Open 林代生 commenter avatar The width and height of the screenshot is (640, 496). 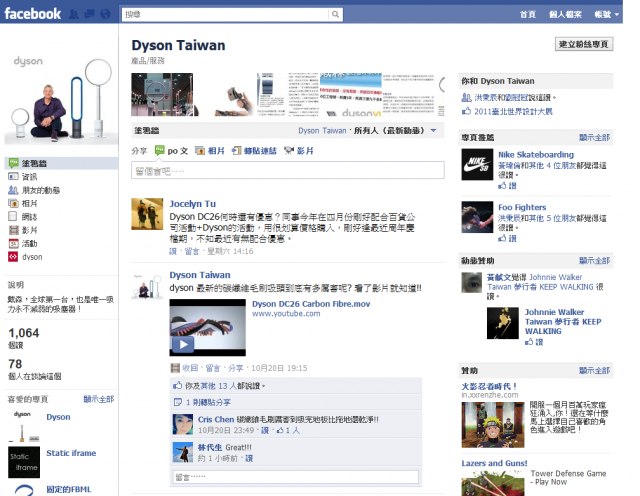pyautogui.click(x=182, y=452)
